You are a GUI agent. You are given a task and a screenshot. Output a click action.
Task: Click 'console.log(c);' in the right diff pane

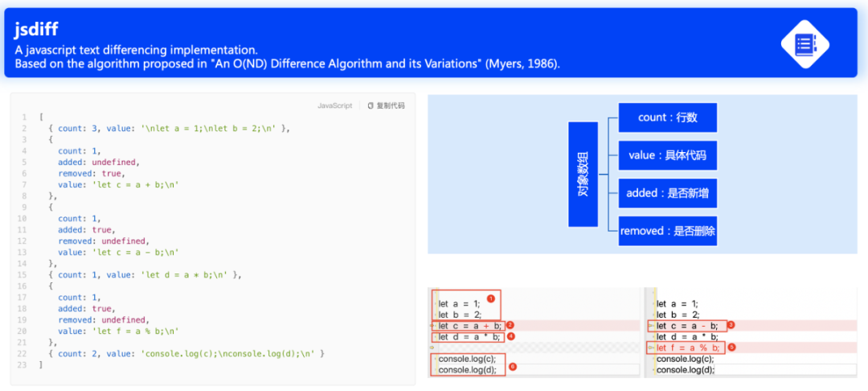(x=685, y=359)
